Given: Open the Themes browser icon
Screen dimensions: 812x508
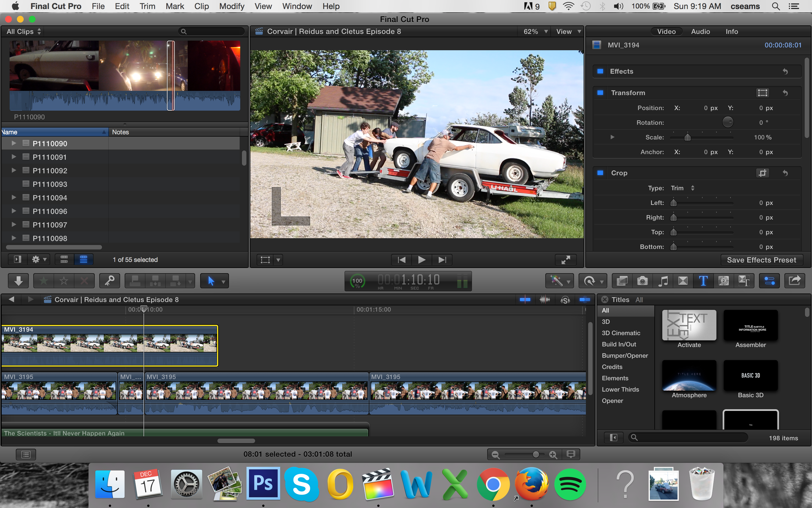Looking at the screenshot, I should pos(744,281).
